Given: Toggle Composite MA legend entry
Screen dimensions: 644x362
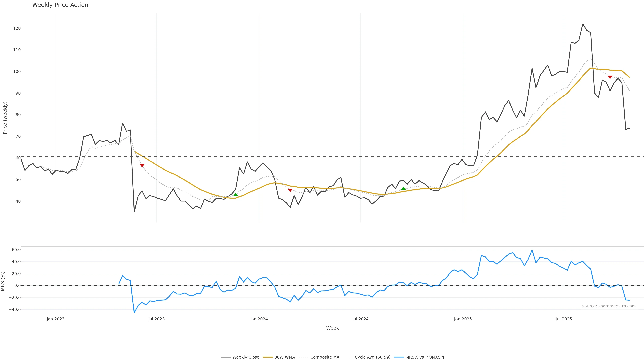Looking at the screenshot, I should coord(325,357).
